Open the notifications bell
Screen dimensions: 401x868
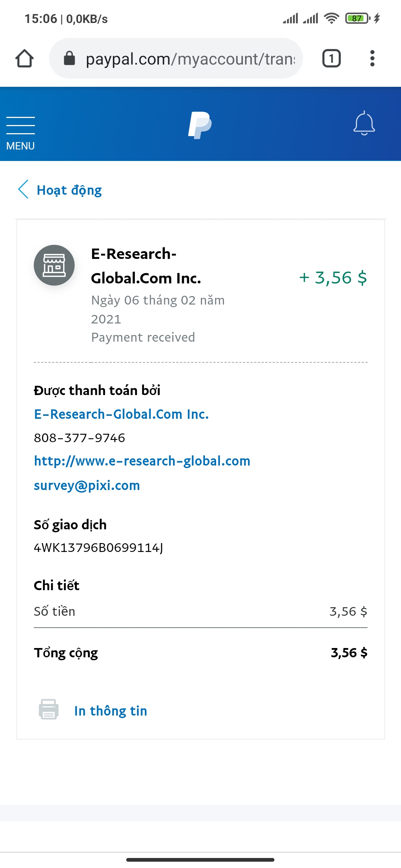(x=364, y=123)
